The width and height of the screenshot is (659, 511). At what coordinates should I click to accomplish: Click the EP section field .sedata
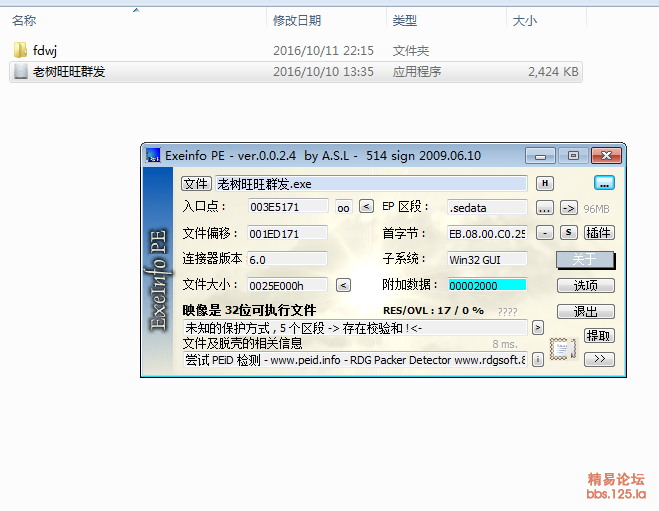[488, 208]
